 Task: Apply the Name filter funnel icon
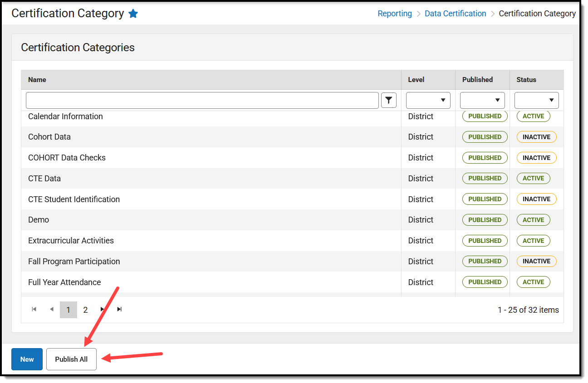tap(389, 100)
